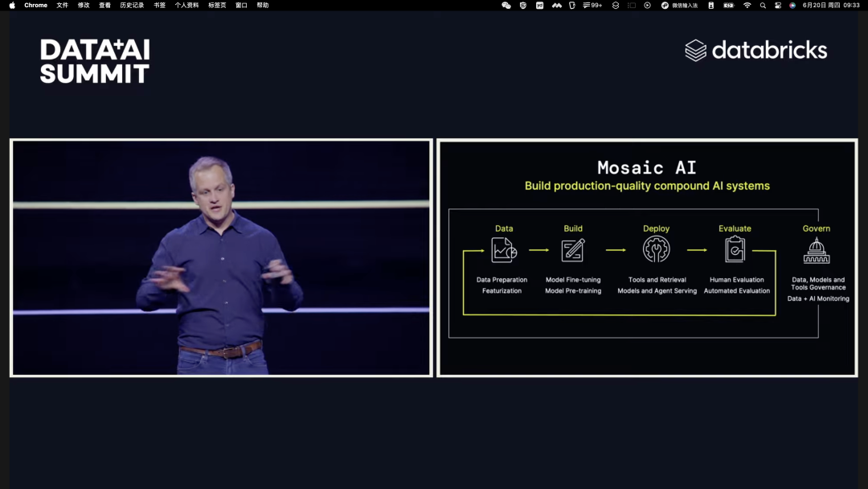Click the Mosaic AI slide title
Screen dimensions: 868x489
pyautogui.click(x=646, y=167)
